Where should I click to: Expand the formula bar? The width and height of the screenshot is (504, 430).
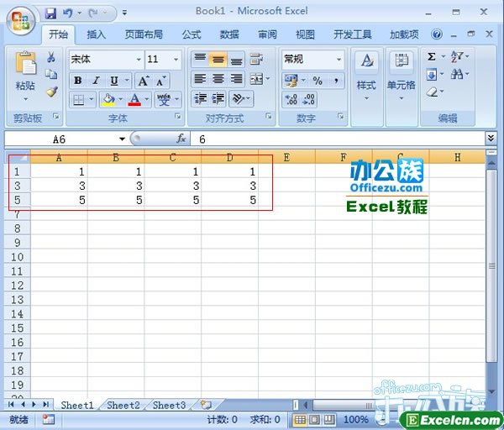point(491,139)
